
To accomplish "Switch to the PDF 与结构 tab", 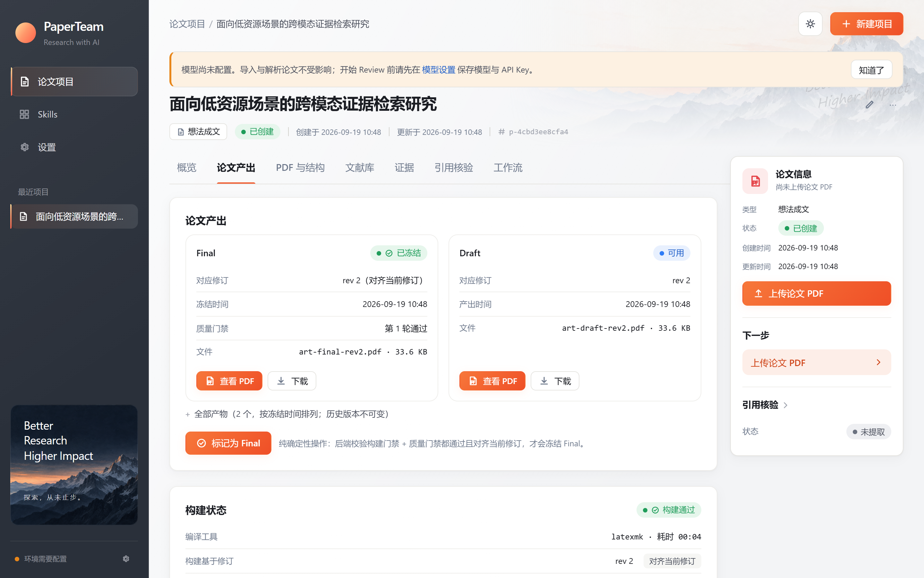I will point(300,167).
